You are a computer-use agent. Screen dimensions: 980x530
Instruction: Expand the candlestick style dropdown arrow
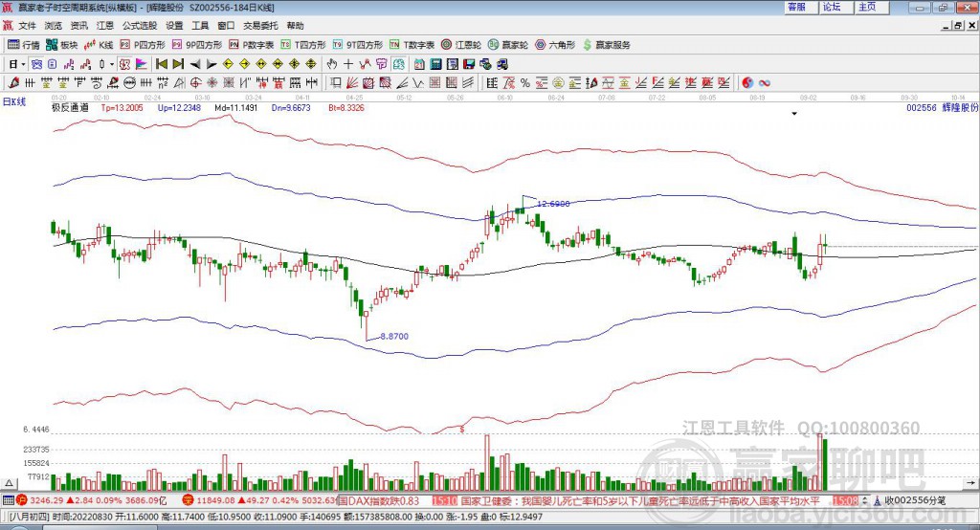point(112,64)
